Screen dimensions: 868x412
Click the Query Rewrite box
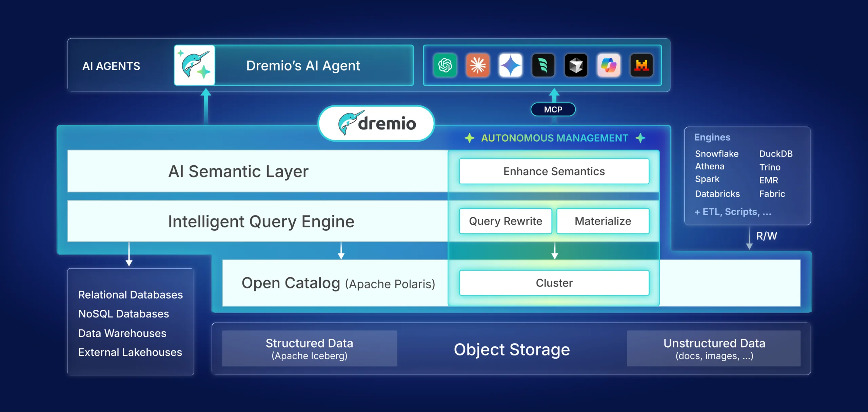506,221
